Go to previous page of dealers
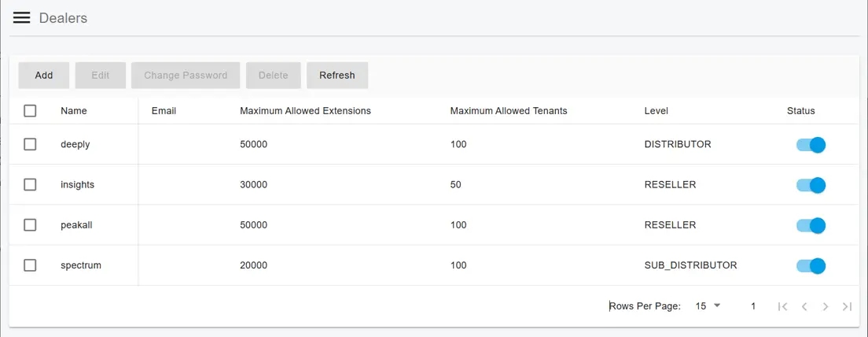Viewport: 868px width, 337px height. click(x=804, y=306)
